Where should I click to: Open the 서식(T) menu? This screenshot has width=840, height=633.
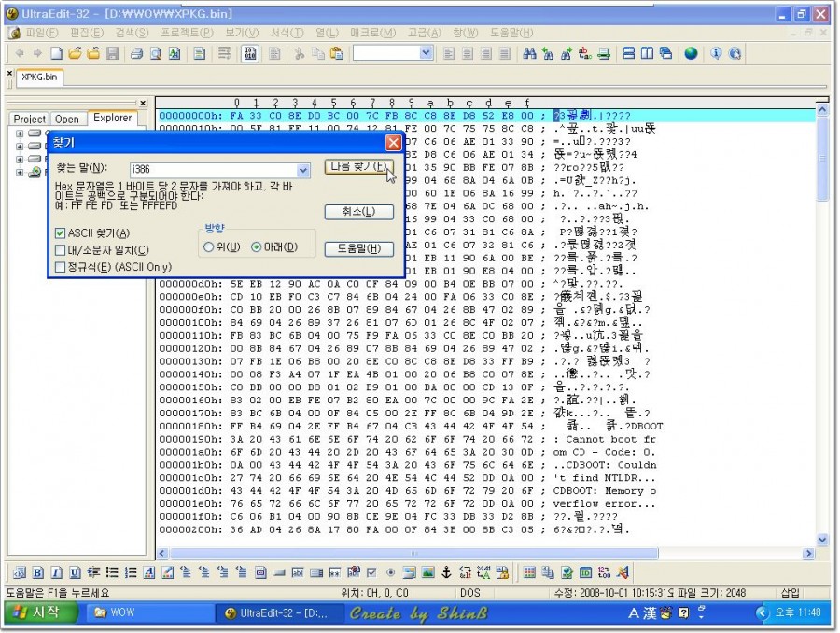click(x=287, y=34)
